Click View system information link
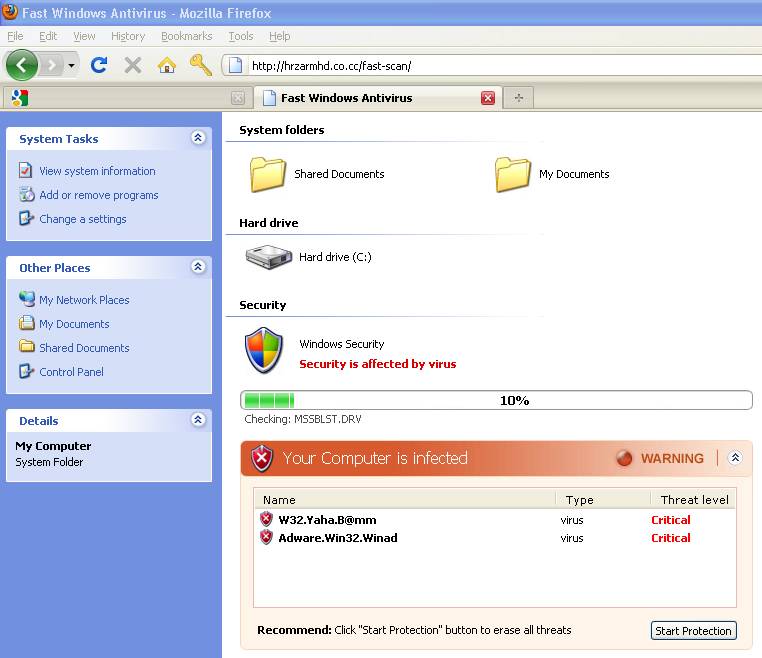Screen dimensions: 762x658 pos(97,171)
